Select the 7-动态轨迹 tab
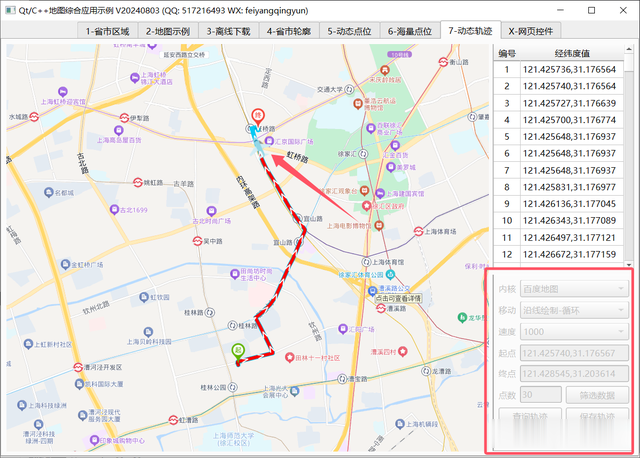This screenshot has width=640, height=458. 470,31
